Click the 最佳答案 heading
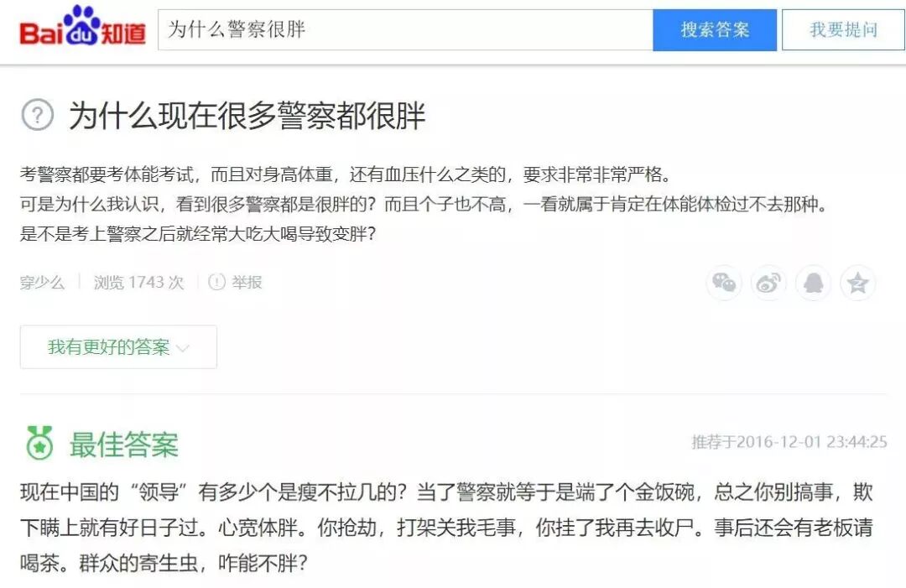The width and height of the screenshot is (906, 588). [x=123, y=445]
